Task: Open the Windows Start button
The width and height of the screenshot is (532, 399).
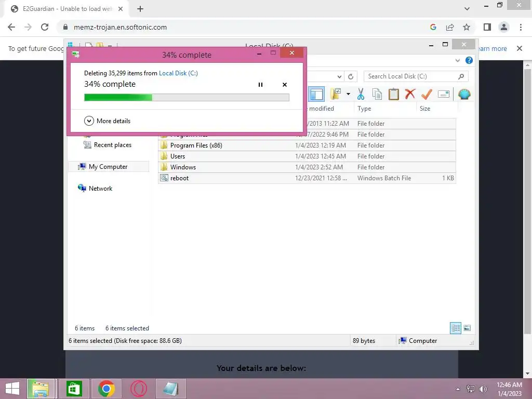Action: (x=12, y=389)
